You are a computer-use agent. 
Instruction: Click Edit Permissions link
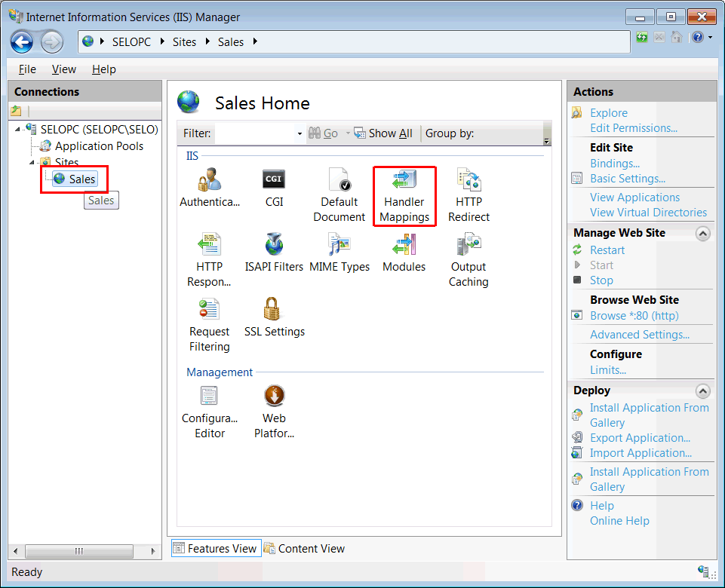[634, 128]
